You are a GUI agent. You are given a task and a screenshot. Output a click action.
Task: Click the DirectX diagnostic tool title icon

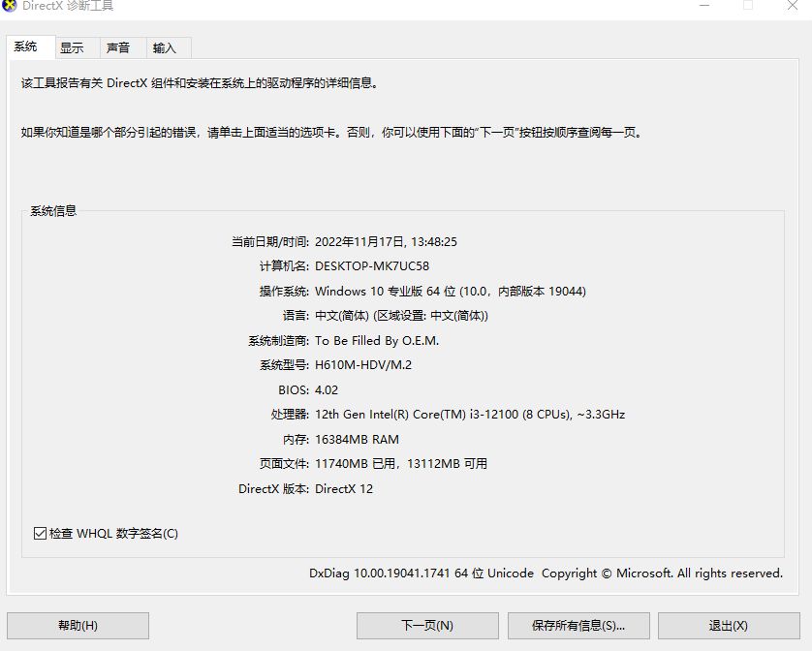point(9,5)
